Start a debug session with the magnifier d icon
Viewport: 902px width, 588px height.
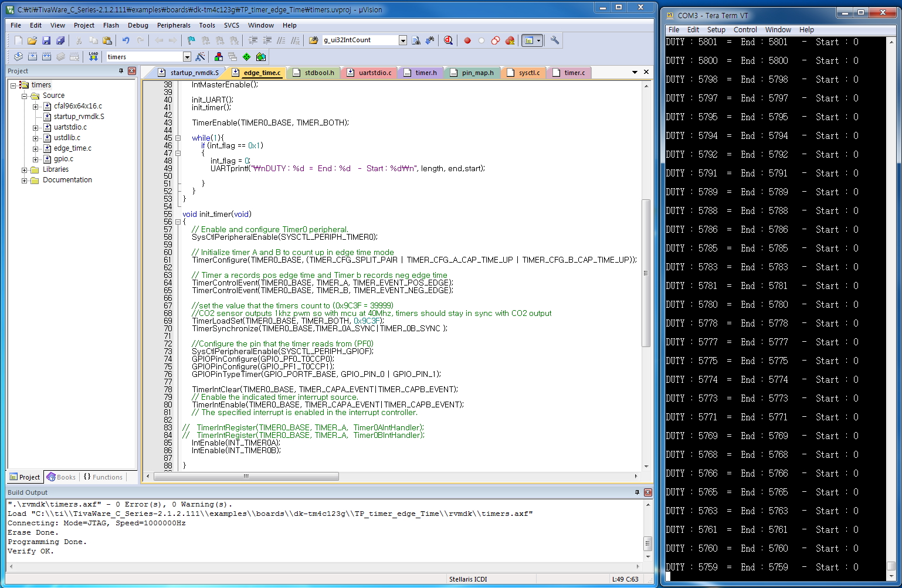tap(449, 40)
